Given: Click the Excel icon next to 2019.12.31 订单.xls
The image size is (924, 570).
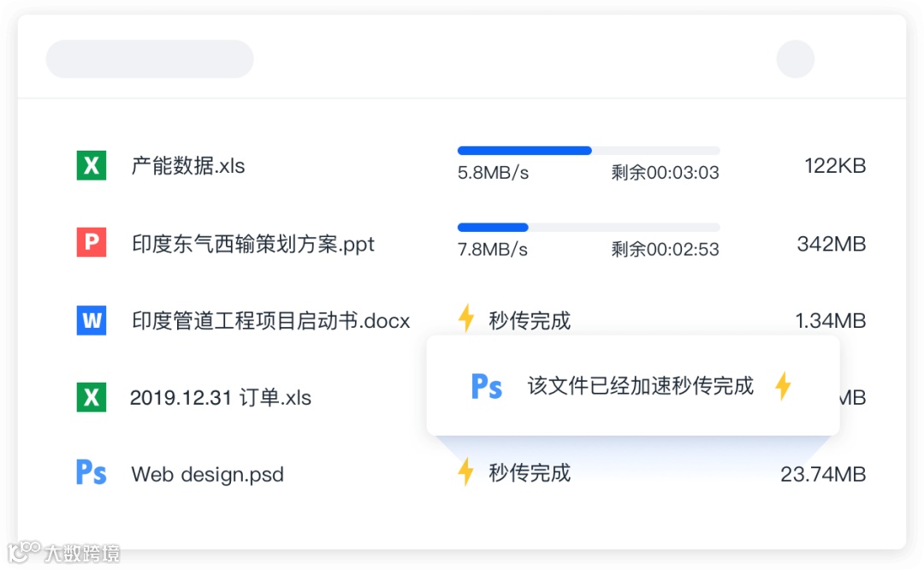Looking at the screenshot, I should click(x=92, y=397).
